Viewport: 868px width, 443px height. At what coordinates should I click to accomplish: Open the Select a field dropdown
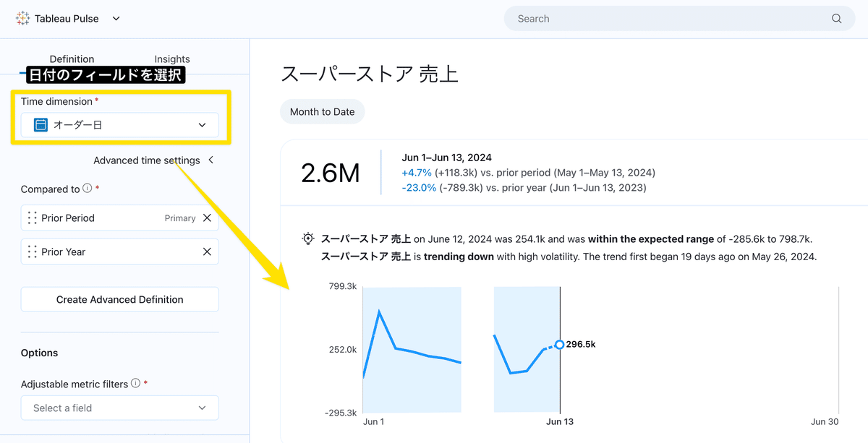point(119,408)
